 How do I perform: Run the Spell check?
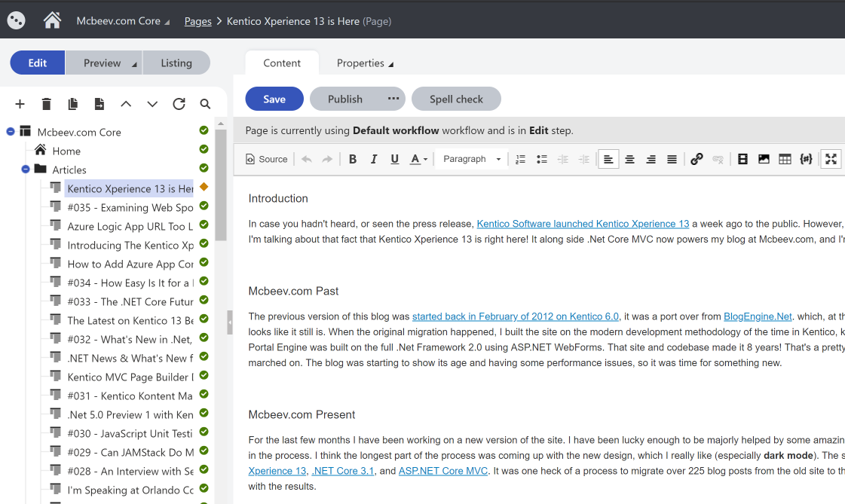point(456,99)
